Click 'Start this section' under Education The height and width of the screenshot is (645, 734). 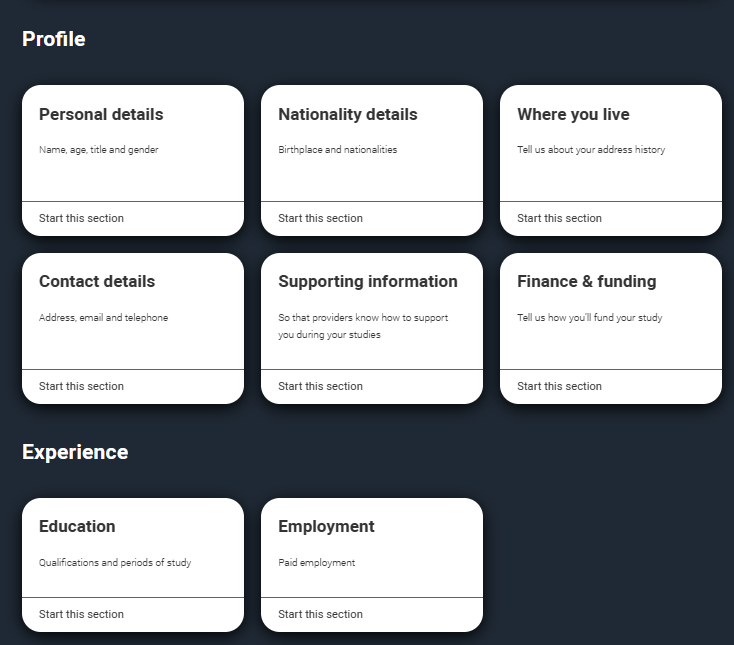[x=81, y=614]
